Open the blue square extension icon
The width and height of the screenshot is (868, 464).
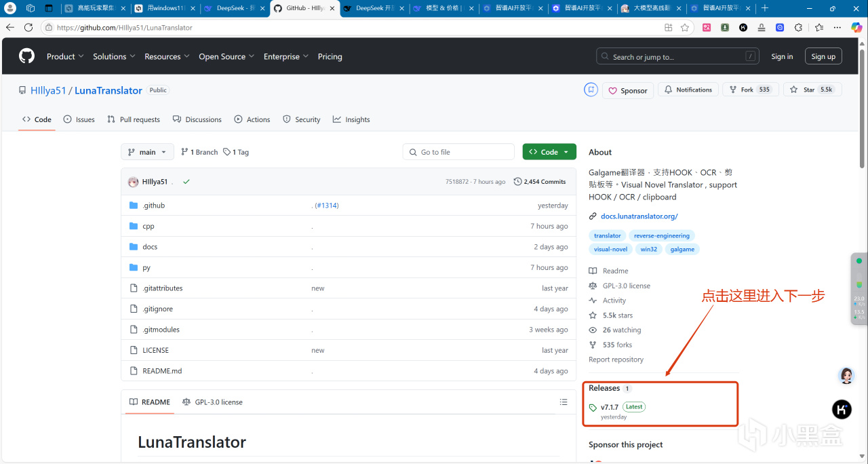click(x=780, y=27)
